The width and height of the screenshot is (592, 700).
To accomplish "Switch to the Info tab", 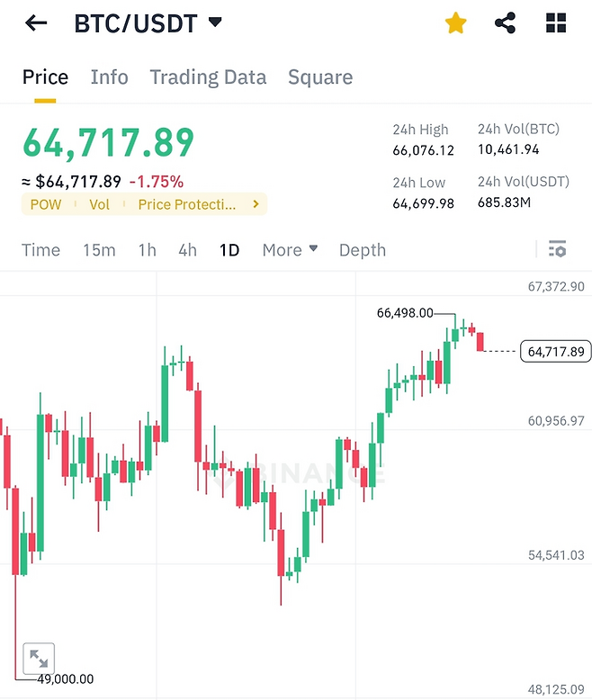I will tap(110, 77).
